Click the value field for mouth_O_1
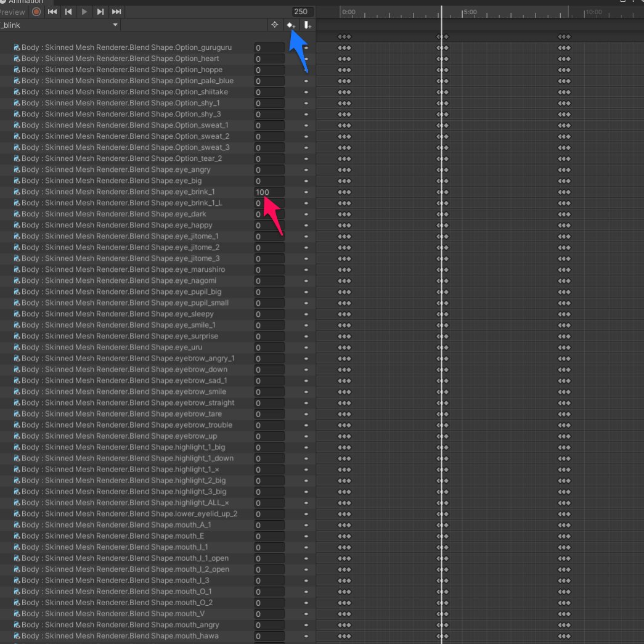 pyautogui.click(x=269, y=592)
